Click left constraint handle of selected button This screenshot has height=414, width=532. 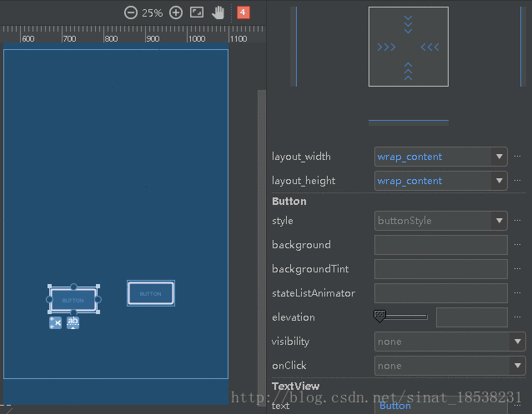point(49,299)
